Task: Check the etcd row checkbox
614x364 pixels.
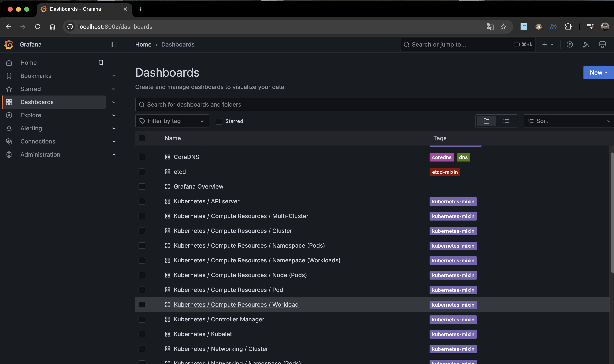Action: (x=142, y=172)
